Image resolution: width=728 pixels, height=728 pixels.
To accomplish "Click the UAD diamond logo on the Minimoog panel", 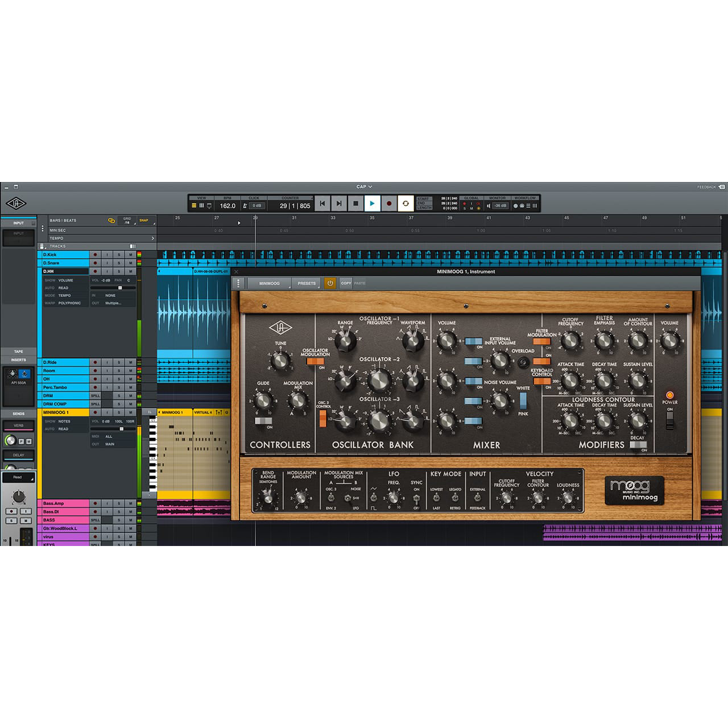I will pyautogui.click(x=280, y=328).
